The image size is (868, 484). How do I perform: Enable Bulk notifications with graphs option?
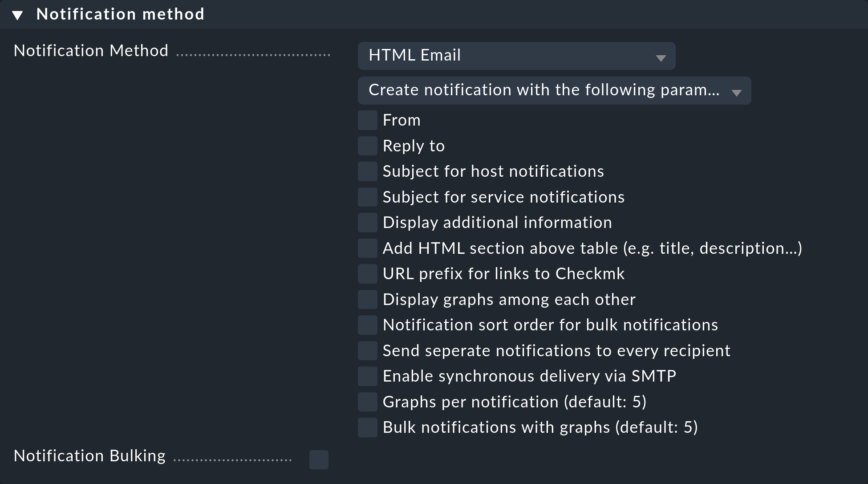[367, 427]
